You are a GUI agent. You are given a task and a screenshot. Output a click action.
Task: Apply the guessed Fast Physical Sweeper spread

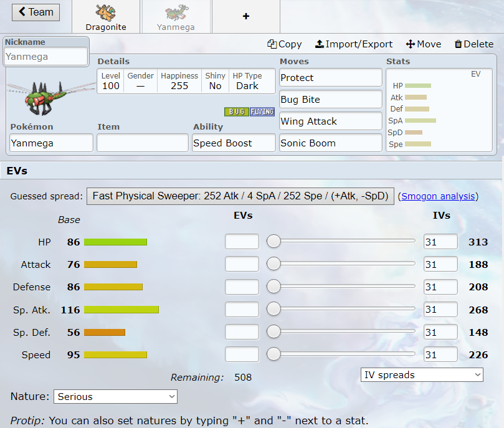point(240,196)
